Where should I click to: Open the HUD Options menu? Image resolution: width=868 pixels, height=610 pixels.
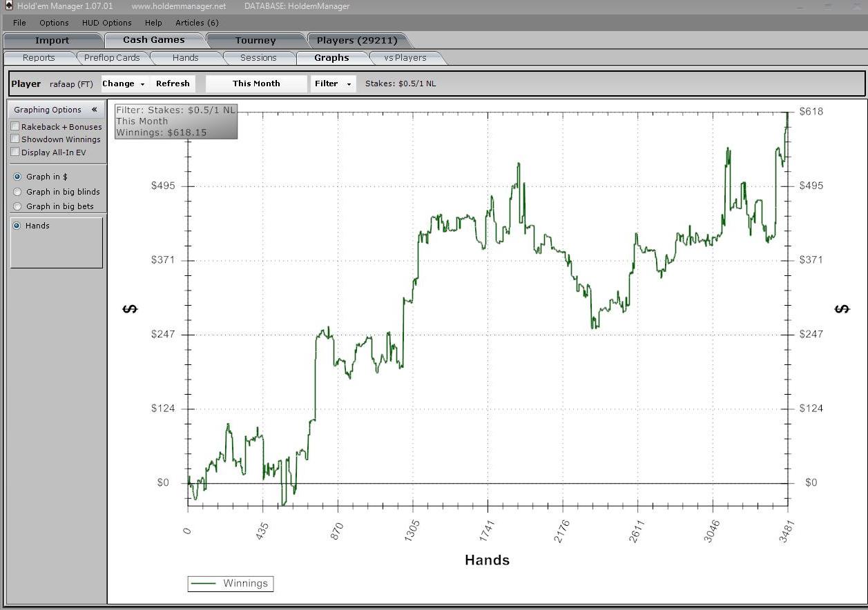(106, 23)
